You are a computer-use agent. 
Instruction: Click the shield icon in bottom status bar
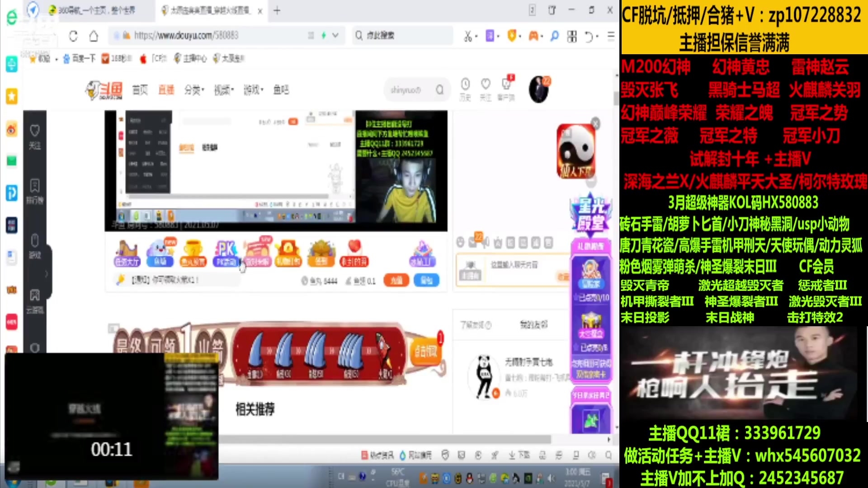click(x=445, y=455)
